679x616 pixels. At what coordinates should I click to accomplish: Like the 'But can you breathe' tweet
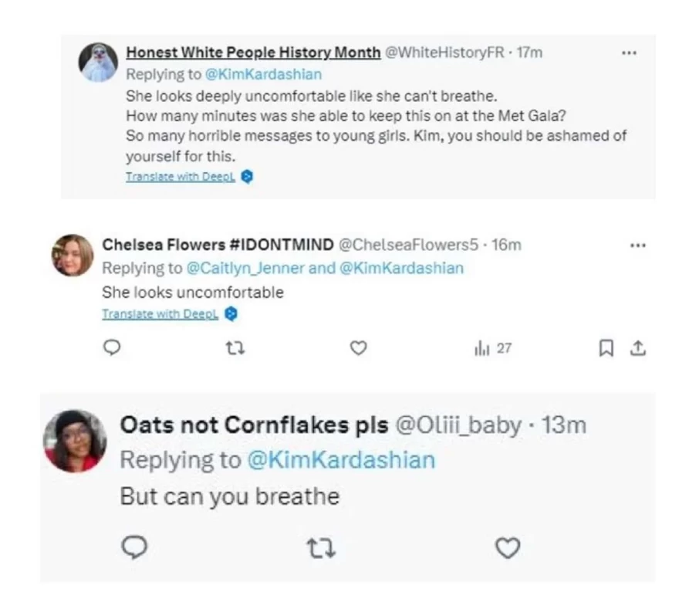click(x=507, y=549)
